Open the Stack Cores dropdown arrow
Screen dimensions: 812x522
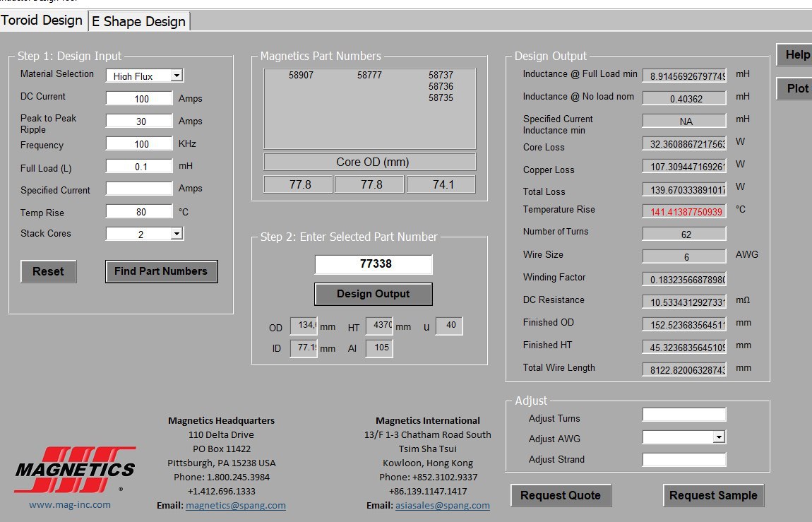[177, 234]
